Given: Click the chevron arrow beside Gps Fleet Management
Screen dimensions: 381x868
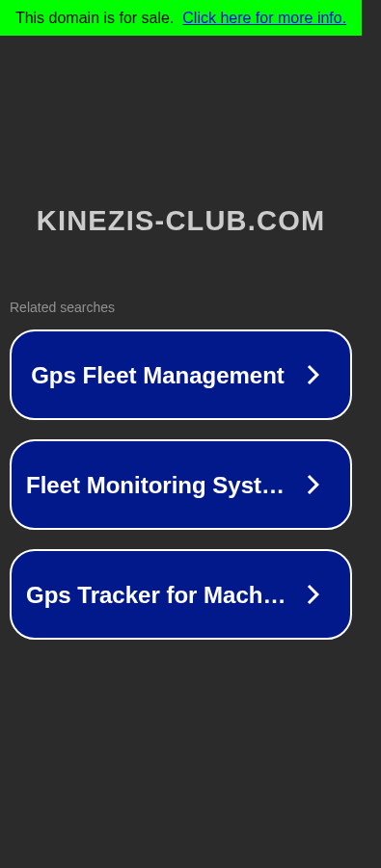Looking at the screenshot, I should click(313, 376).
